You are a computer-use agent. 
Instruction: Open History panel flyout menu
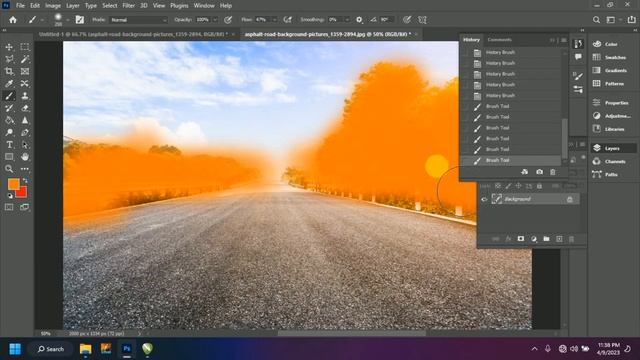click(x=564, y=40)
